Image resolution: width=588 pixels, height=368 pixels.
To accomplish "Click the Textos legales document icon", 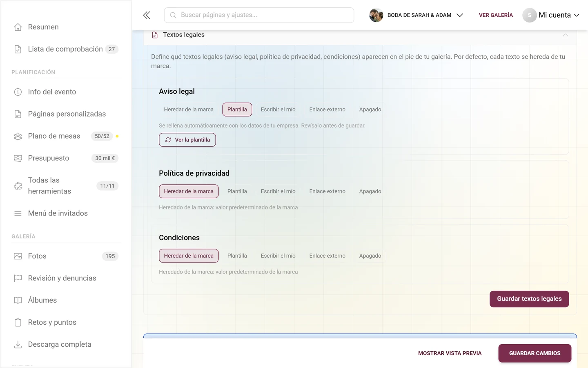I will pyautogui.click(x=155, y=35).
